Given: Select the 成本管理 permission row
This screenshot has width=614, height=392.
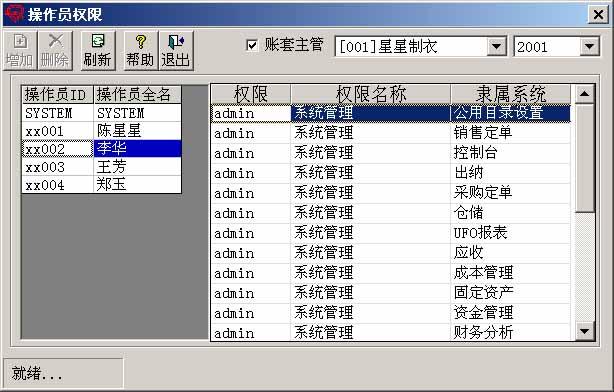Looking at the screenshot, I should (x=391, y=273).
